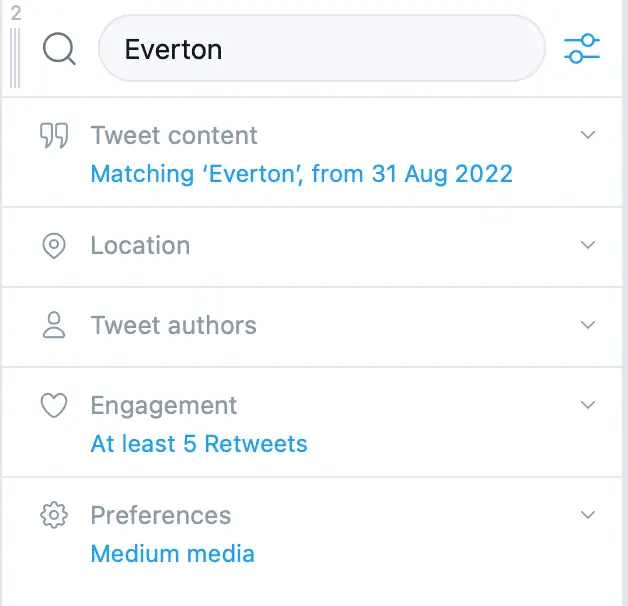This screenshot has height=606, width=628.
Task: Click the Location pin icon
Action: click(54, 246)
